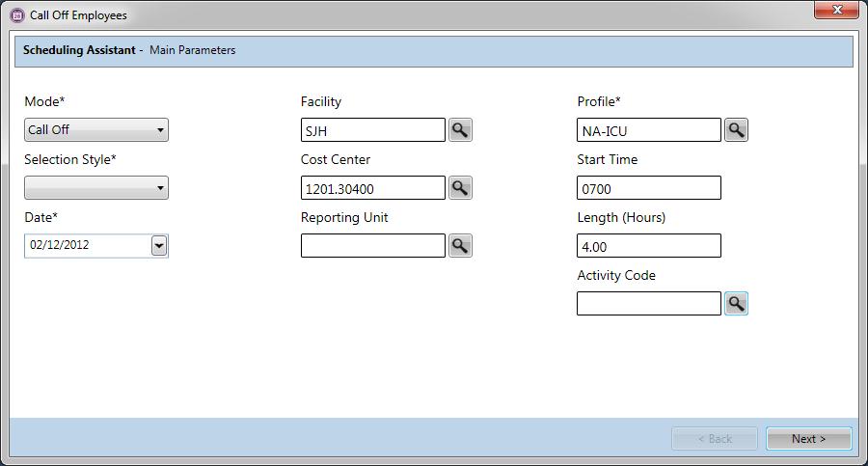
Task: Click the Call Off Employees window icon
Action: point(16,15)
